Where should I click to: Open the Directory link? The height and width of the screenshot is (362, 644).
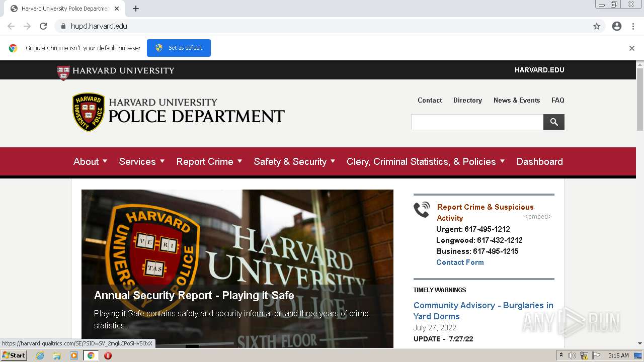[467, 100]
